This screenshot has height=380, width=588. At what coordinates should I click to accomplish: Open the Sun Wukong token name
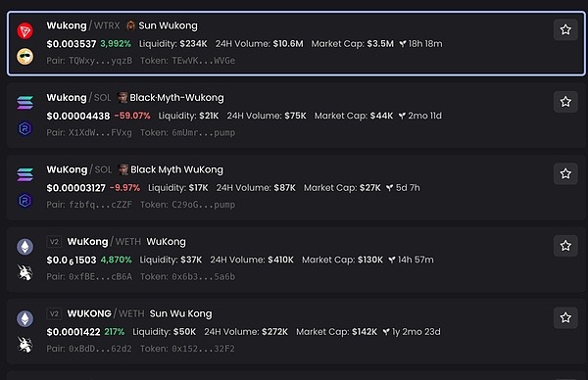click(x=168, y=25)
